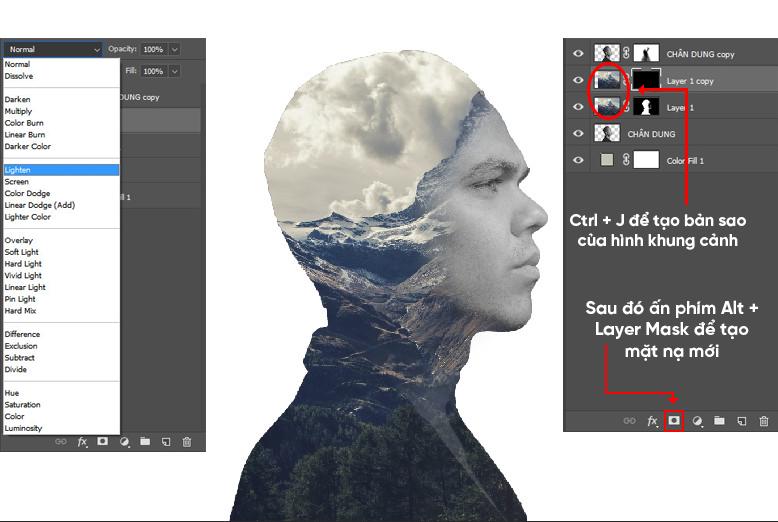Choose Color Dodge blend mode
Viewport: 778px width, 522px height.
61,193
